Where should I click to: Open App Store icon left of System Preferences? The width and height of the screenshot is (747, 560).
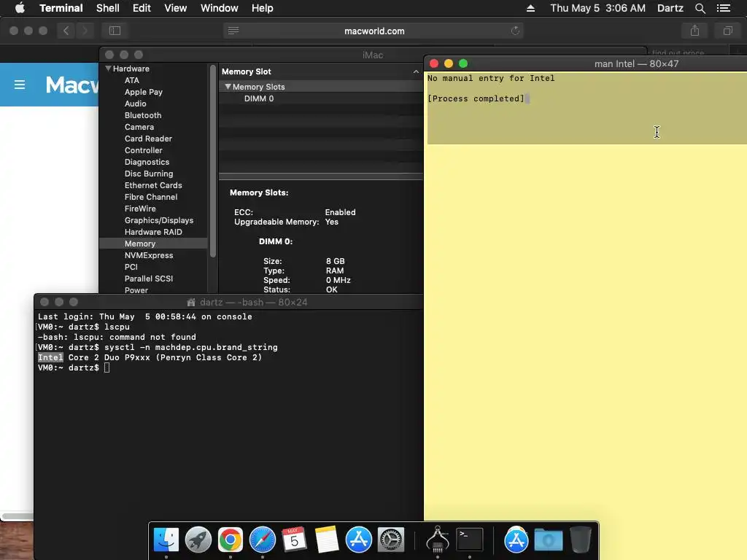point(359,540)
